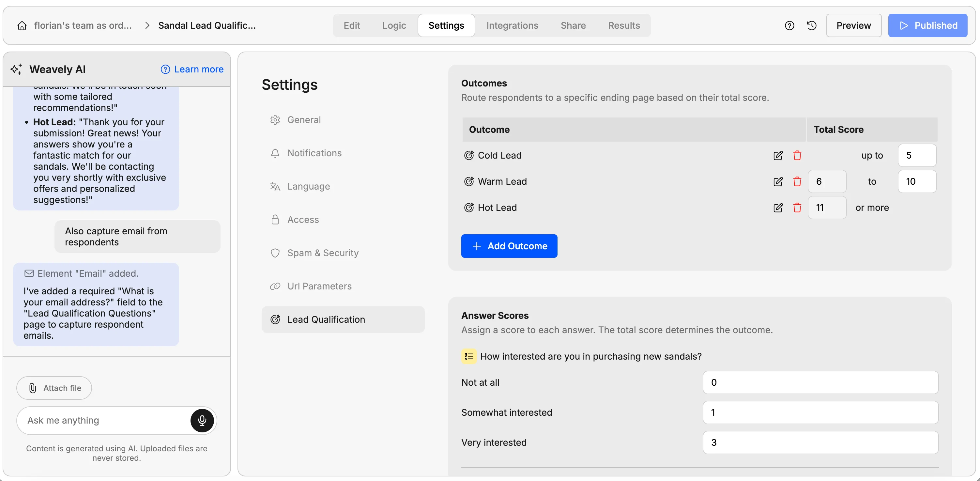Edit Warm Lead maximum score field
Screen dimensions: 980x481
(x=917, y=181)
